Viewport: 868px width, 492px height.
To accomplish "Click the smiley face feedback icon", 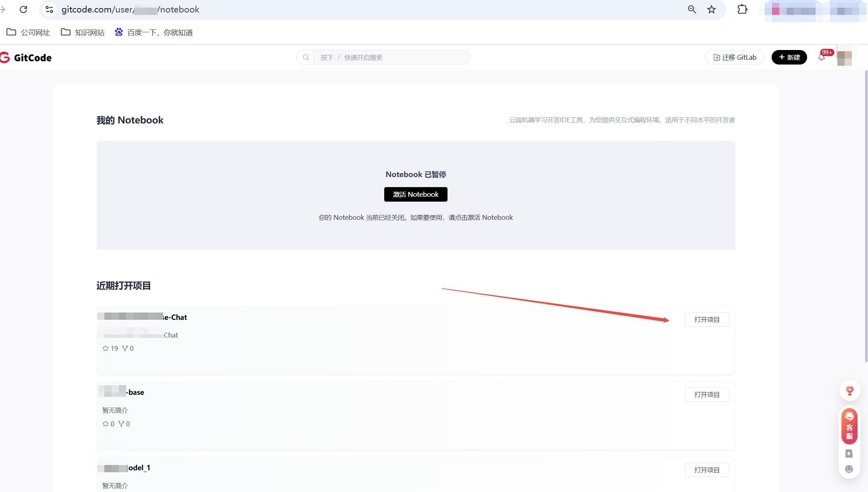I will tap(849, 469).
